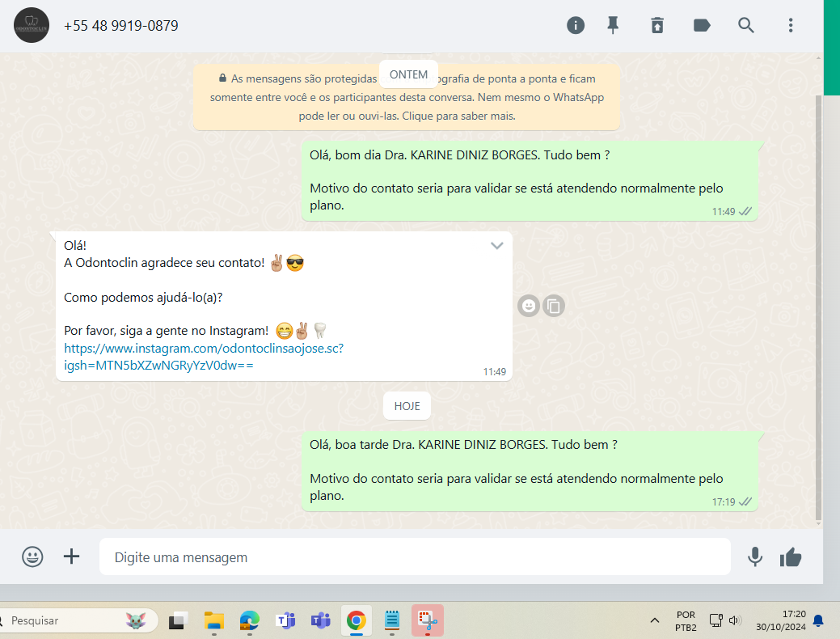Open Microsoft Edge from taskbar
This screenshot has width=840, height=639.
pyautogui.click(x=250, y=620)
